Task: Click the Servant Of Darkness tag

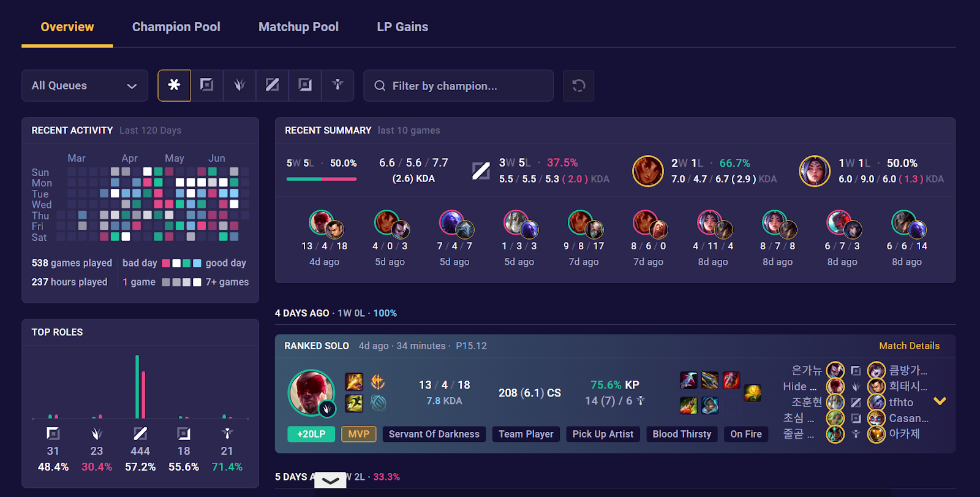Action: (x=434, y=434)
